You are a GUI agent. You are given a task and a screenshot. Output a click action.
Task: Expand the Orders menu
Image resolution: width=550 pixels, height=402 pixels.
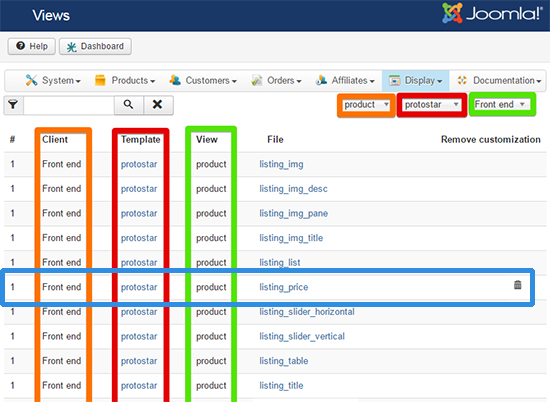point(276,80)
